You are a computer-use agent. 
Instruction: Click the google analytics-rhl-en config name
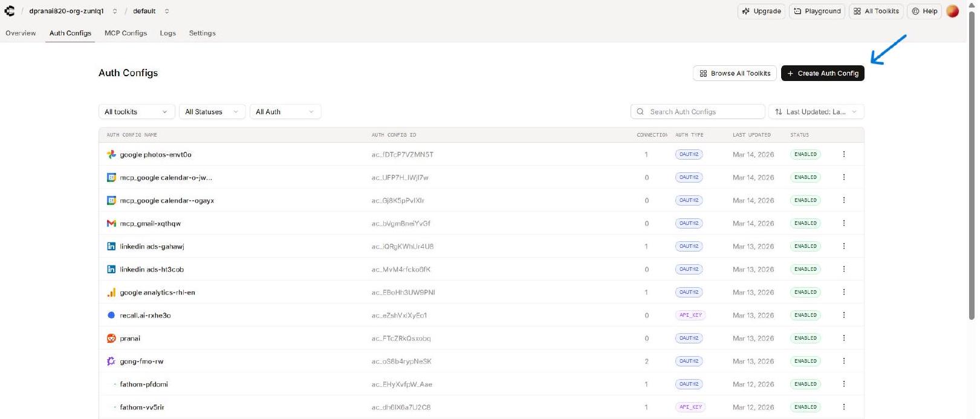157,293
